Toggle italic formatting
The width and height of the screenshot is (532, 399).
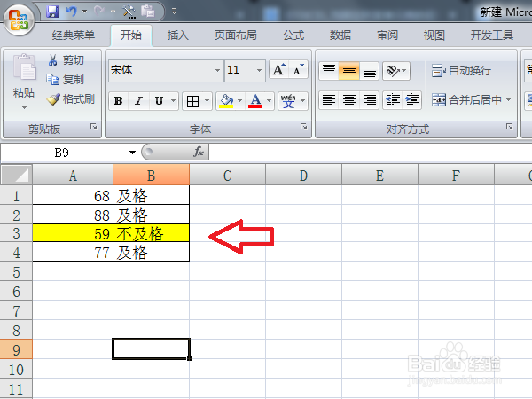click(138, 101)
